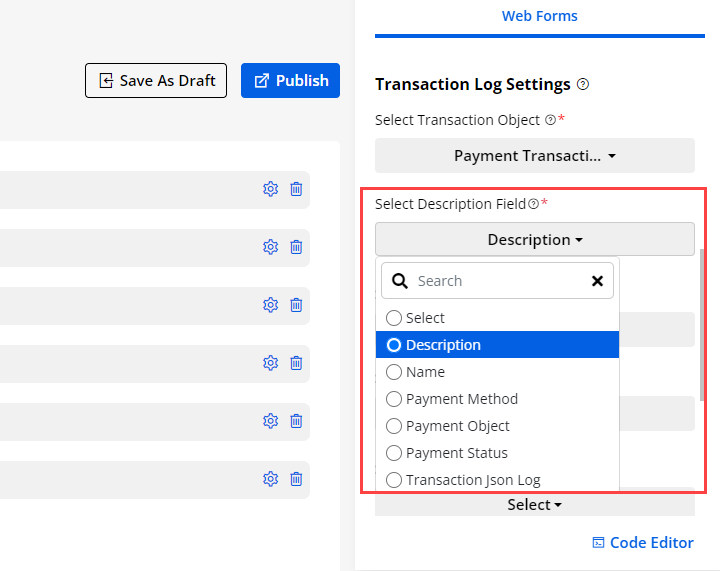The height and width of the screenshot is (571, 720).
Task: Collapse the Description field dropdown
Action: pos(534,240)
